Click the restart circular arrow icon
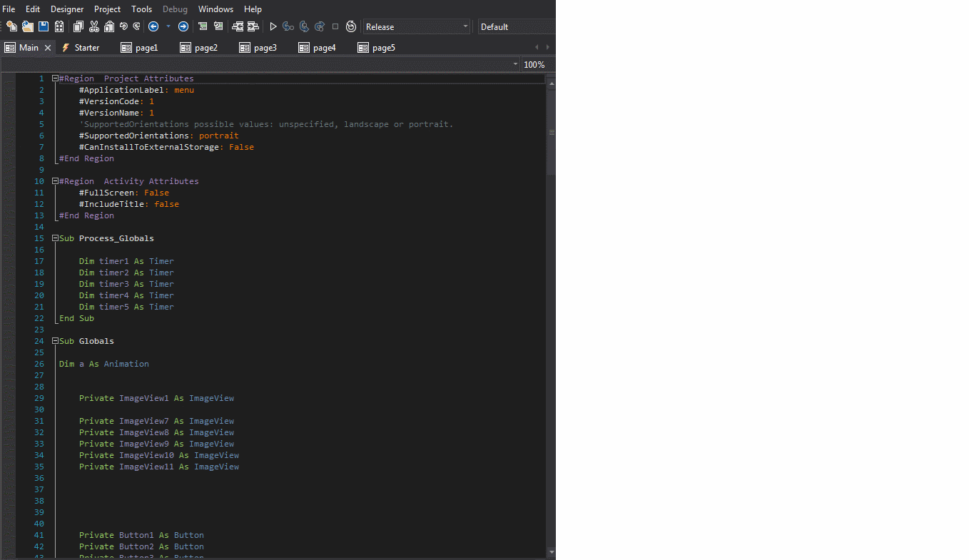Screen dimensions: 969x560 [x=351, y=26]
